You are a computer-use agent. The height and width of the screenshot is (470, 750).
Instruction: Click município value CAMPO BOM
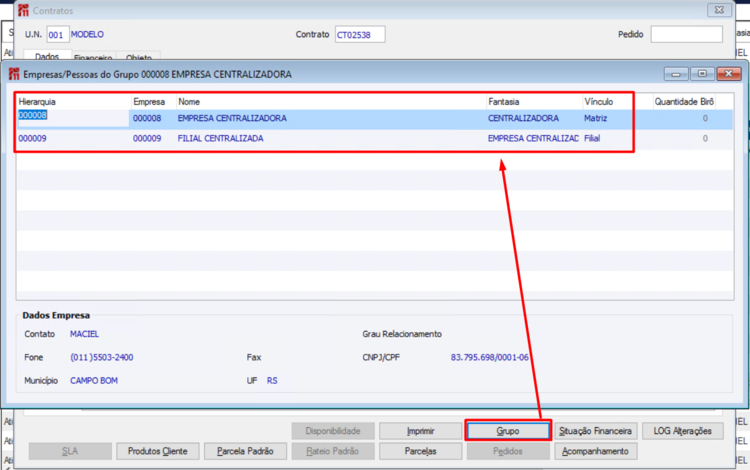pos(94,381)
